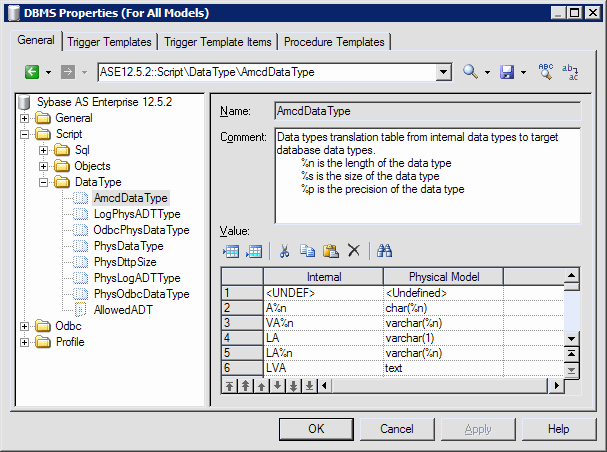This screenshot has height=452, width=607.
Task: Click the Cancel button
Action: [x=397, y=429]
